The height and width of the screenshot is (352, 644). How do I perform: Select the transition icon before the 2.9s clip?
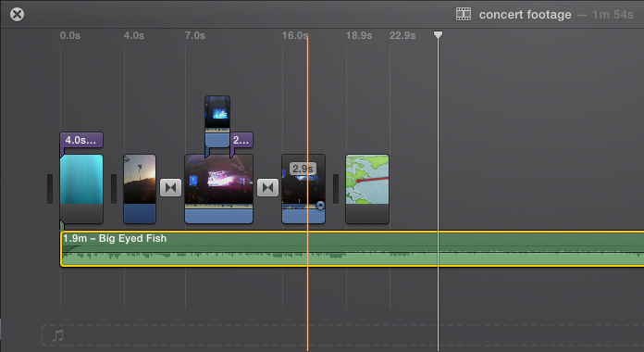click(x=267, y=188)
